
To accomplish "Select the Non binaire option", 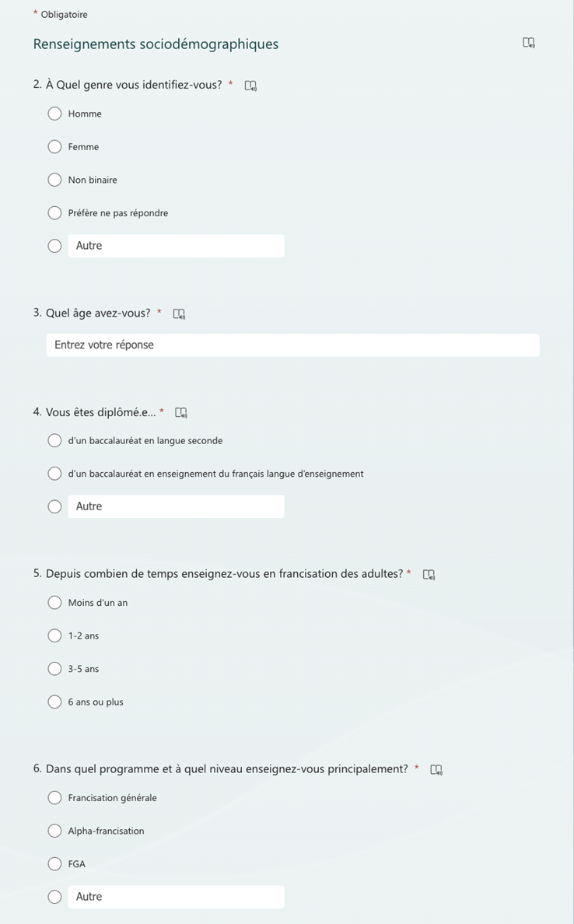I will [x=54, y=180].
